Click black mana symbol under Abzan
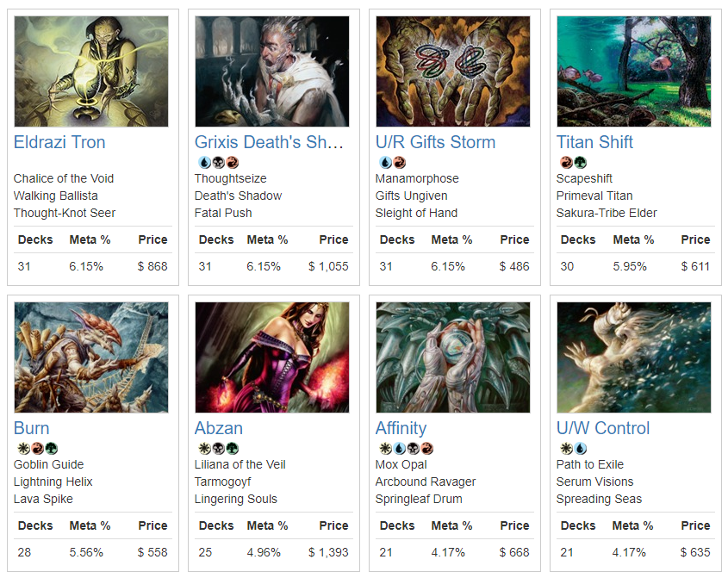The image size is (728, 578). pos(216,448)
